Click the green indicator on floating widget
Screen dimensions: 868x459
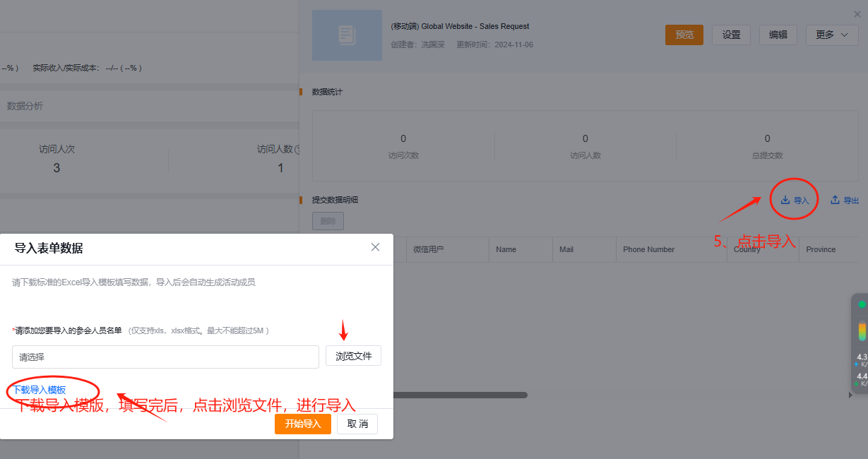point(862,304)
